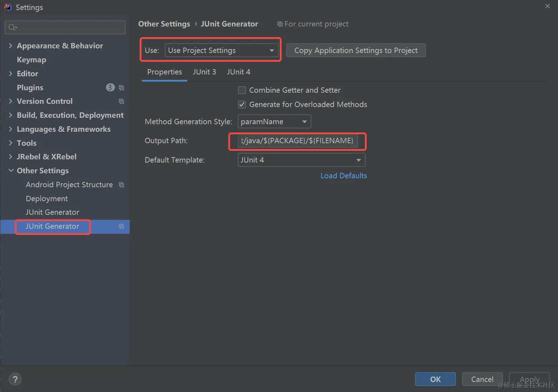Screen dimensions: 558x392
Task: Click the project-level icon beside Plugins
Action: (121, 88)
